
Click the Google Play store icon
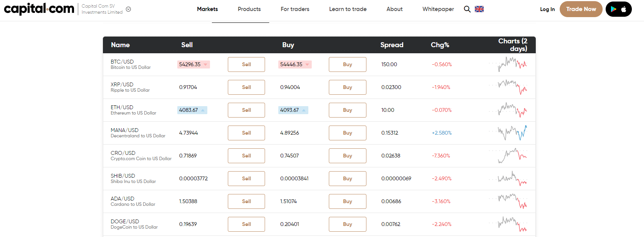(613, 9)
